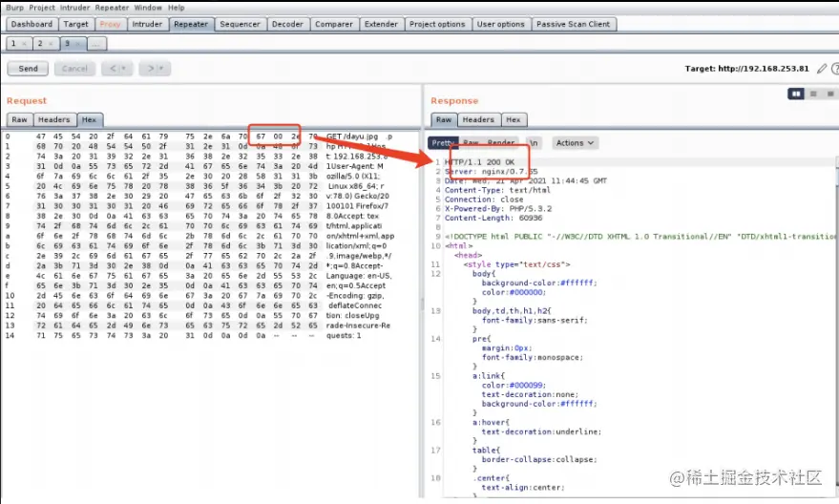Viewport: 839px width, 504px height.
Task: Switch to the Intruder tool tab
Action: click(147, 24)
